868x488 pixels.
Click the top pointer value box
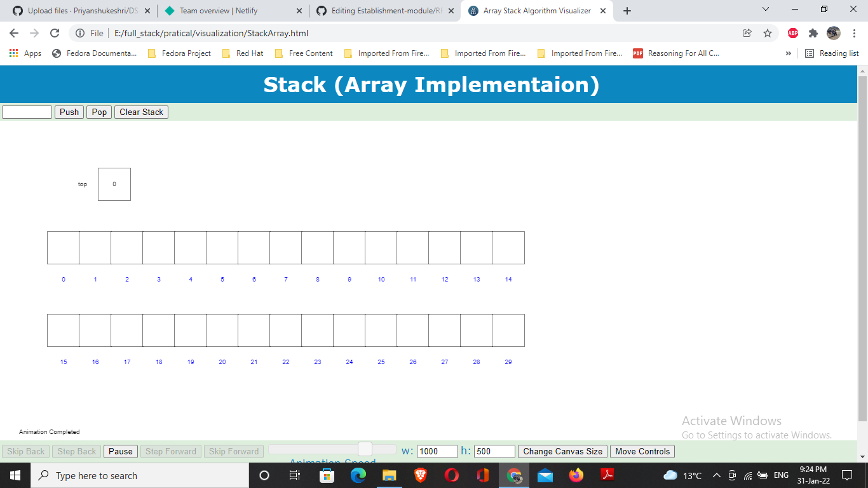[x=114, y=184]
